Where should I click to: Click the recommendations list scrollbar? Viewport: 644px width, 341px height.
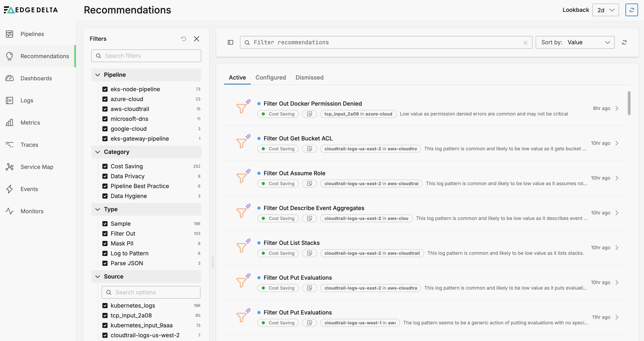click(629, 103)
